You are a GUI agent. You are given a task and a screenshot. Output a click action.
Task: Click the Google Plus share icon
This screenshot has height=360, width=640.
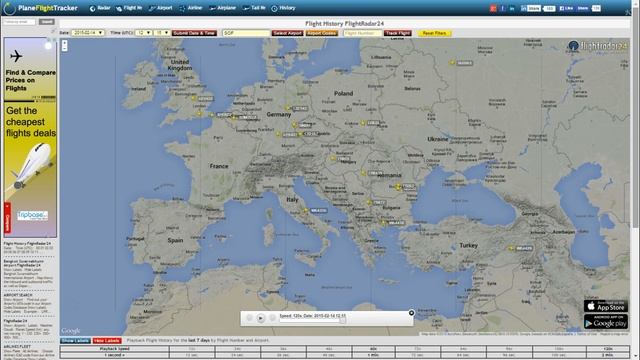(x=493, y=8)
